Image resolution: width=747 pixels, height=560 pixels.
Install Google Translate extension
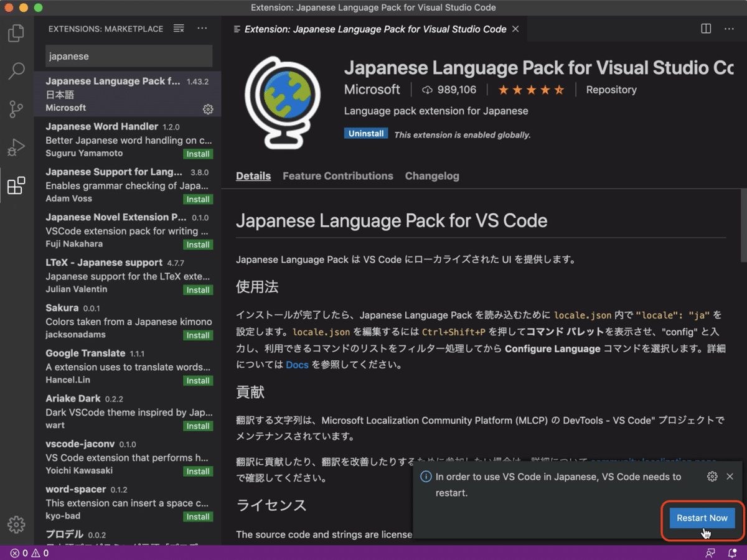[198, 381]
